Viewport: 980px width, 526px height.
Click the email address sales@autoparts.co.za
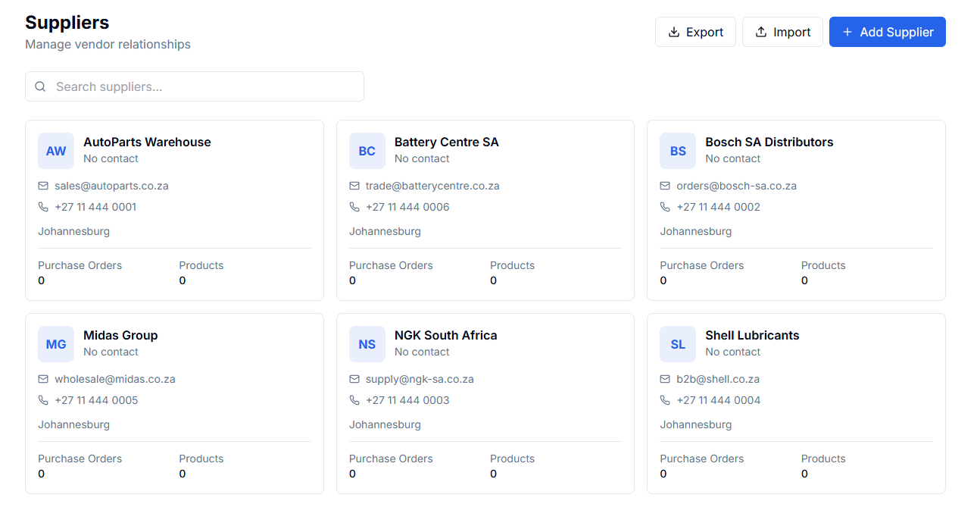click(x=111, y=185)
